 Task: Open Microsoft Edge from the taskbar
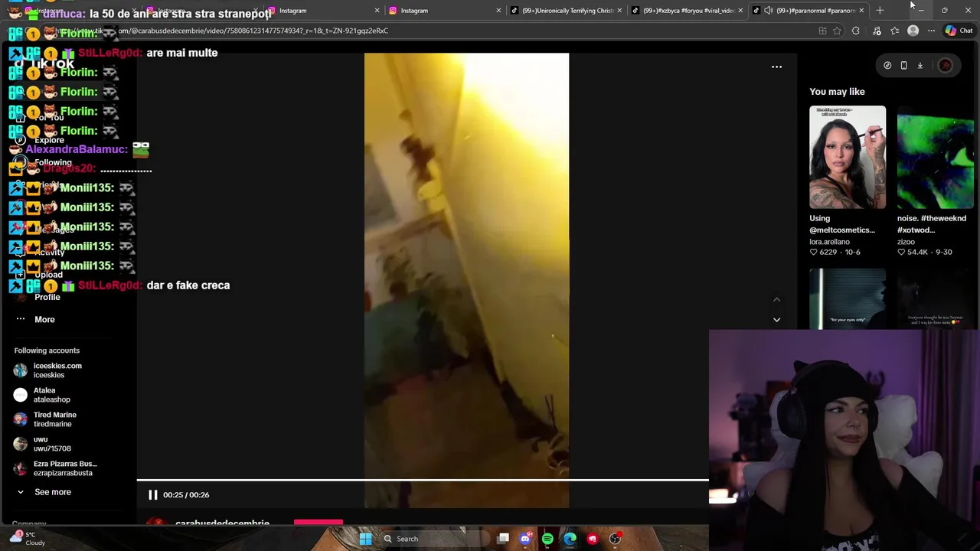tap(570, 539)
